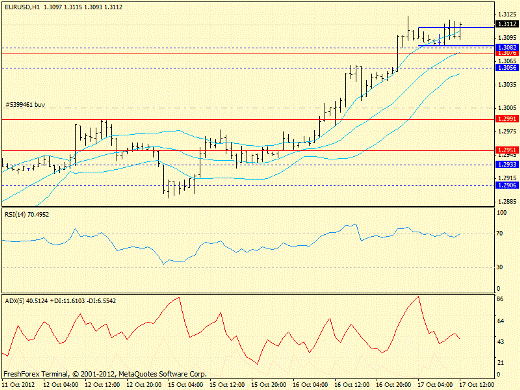Click the 1.3035 price scale value
This screenshot has height=390, width=520.
click(507, 85)
